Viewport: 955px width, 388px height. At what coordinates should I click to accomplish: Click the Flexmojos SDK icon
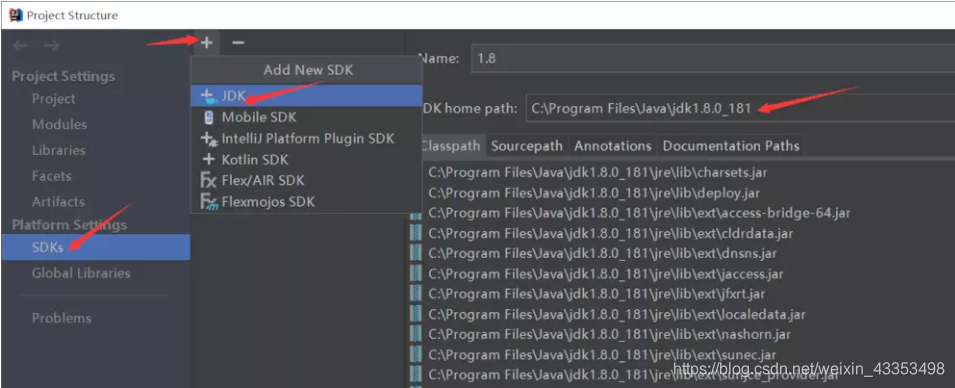point(209,202)
